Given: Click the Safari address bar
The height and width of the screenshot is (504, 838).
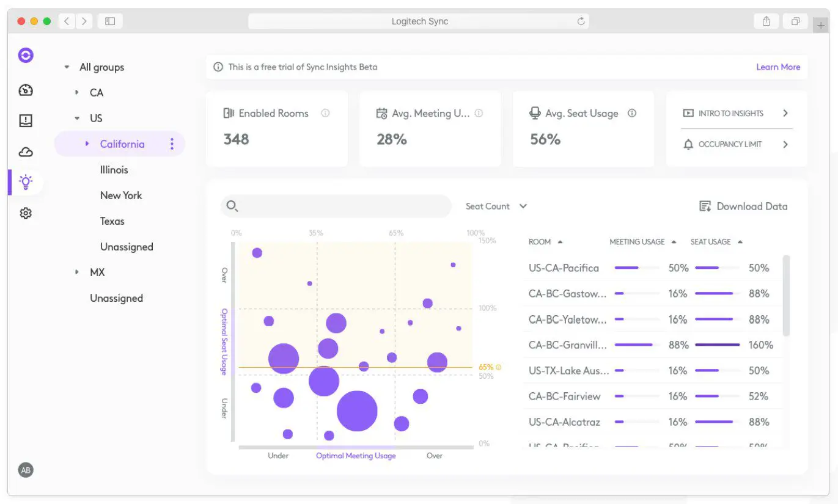Looking at the screenshot, I should (419, 21).
